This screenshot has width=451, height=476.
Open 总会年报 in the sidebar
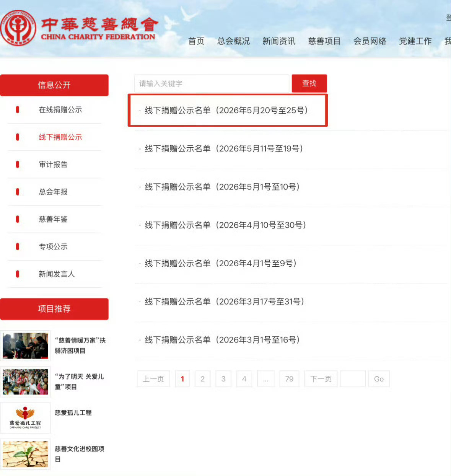tap(53, 192)
